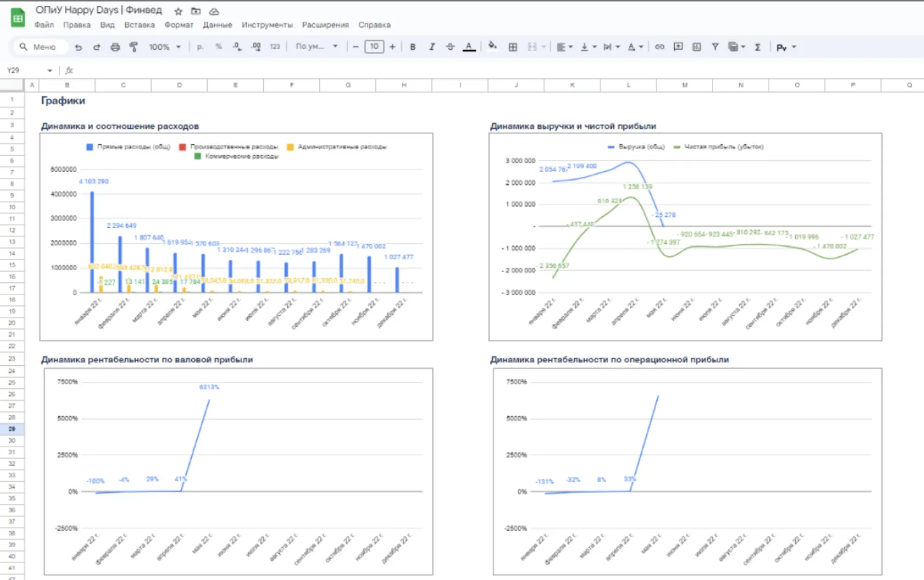Screen dimensions: 924x580
Task: Click the Undo arrow icon
Action: pos(79,47)
